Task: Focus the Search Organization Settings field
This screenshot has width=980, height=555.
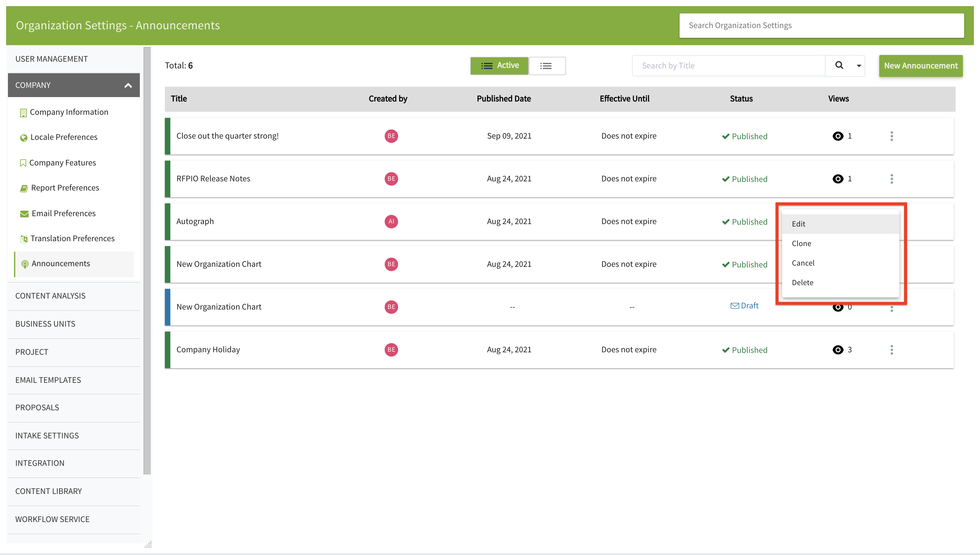Action: pos(821,26)
